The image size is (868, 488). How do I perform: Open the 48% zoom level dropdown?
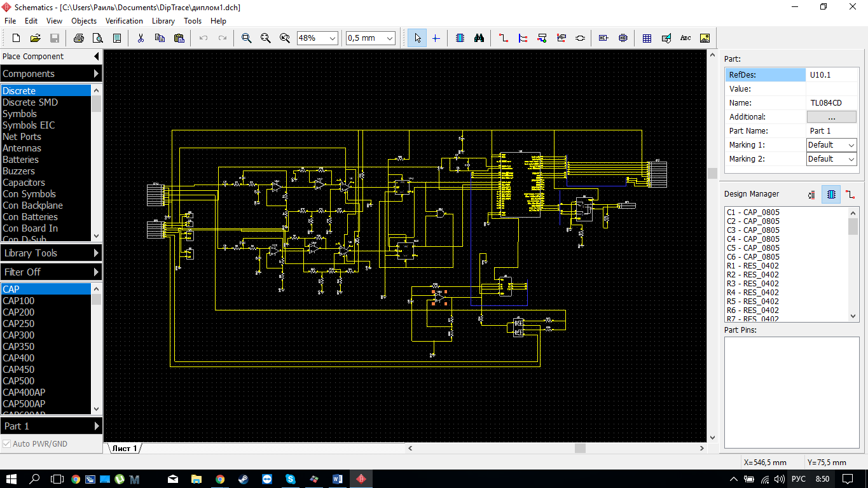(x=333, y=38)
